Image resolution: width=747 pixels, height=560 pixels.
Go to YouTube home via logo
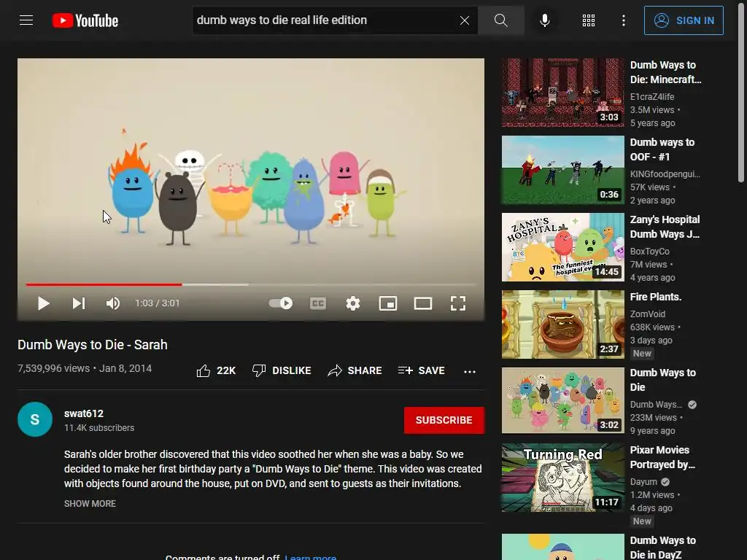pyautogui.click(x=85, y=20)
